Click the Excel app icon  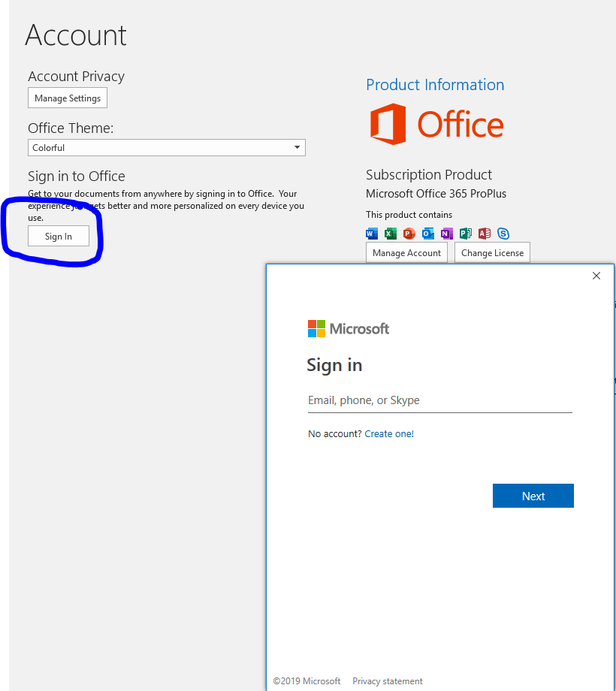(391, 234)
